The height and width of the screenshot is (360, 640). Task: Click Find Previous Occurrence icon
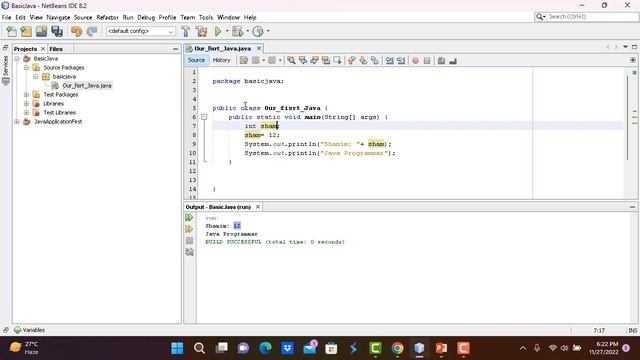303,60
